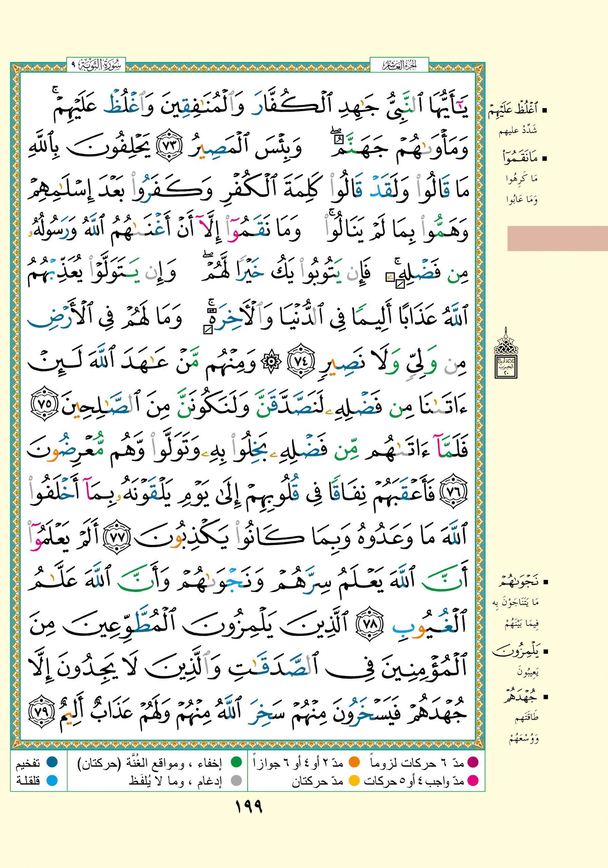Screen dimensions: 608x868
Task: Click the light blue Qalqalah legend dot
Action: pos(52,780)
